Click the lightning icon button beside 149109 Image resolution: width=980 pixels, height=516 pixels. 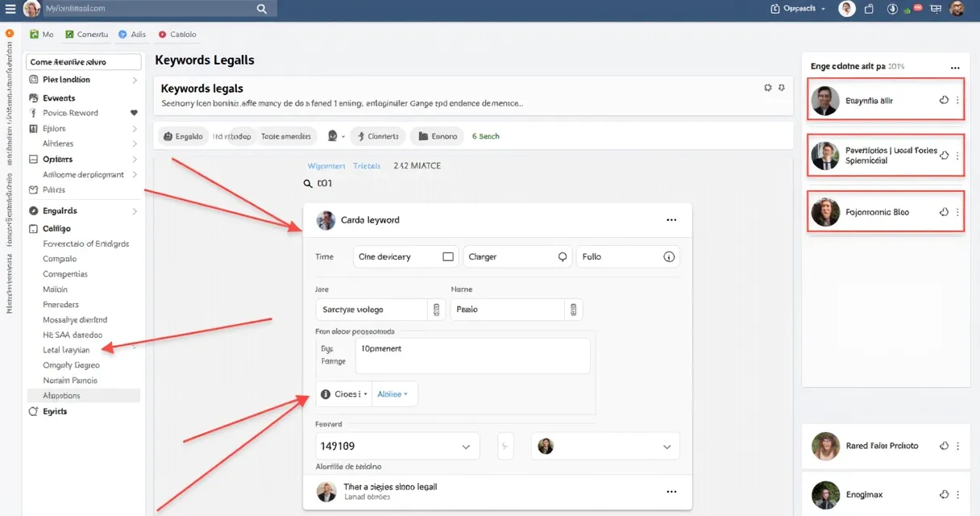[x=505, y=446]
